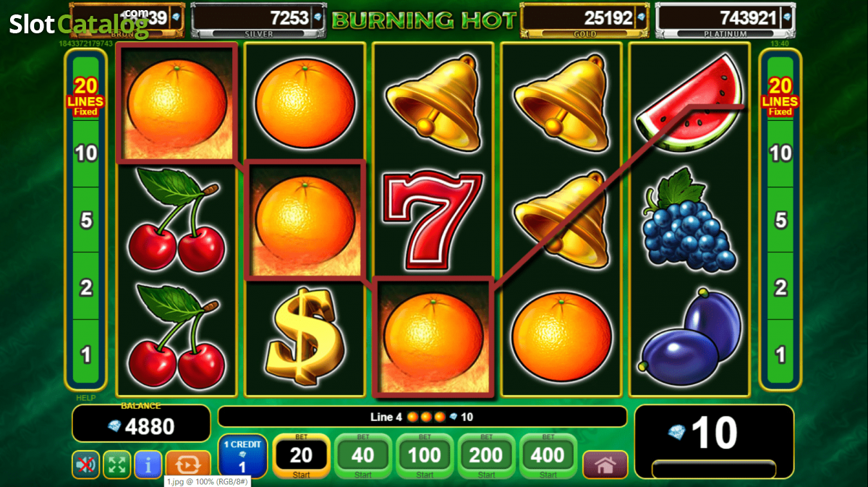Start spin with Bet 40
Viewport: 868px width, 487px height.
pyautogui.click(x=363, y=457)
